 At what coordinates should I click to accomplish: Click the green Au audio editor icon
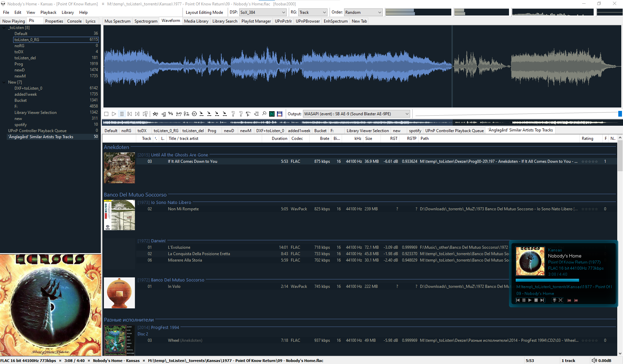click(x=272, y=114)
